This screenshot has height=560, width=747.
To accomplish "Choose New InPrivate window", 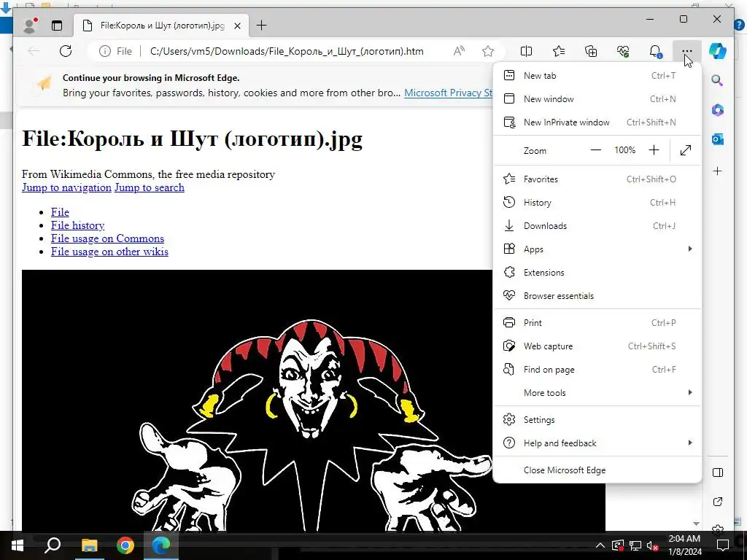I will pyautogui.click(x=597, y=122).
